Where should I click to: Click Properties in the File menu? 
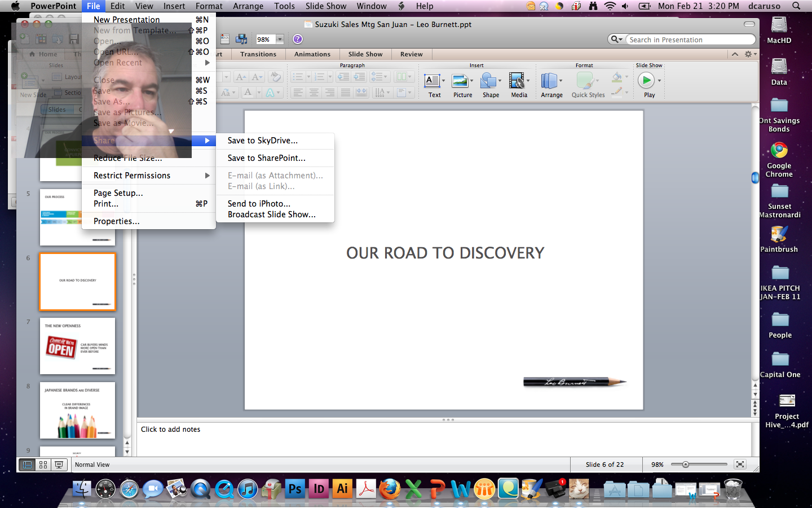tap(116, 221)
